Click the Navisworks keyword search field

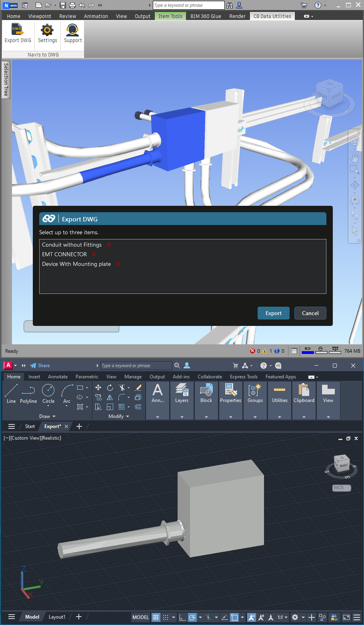pos(189,5)
